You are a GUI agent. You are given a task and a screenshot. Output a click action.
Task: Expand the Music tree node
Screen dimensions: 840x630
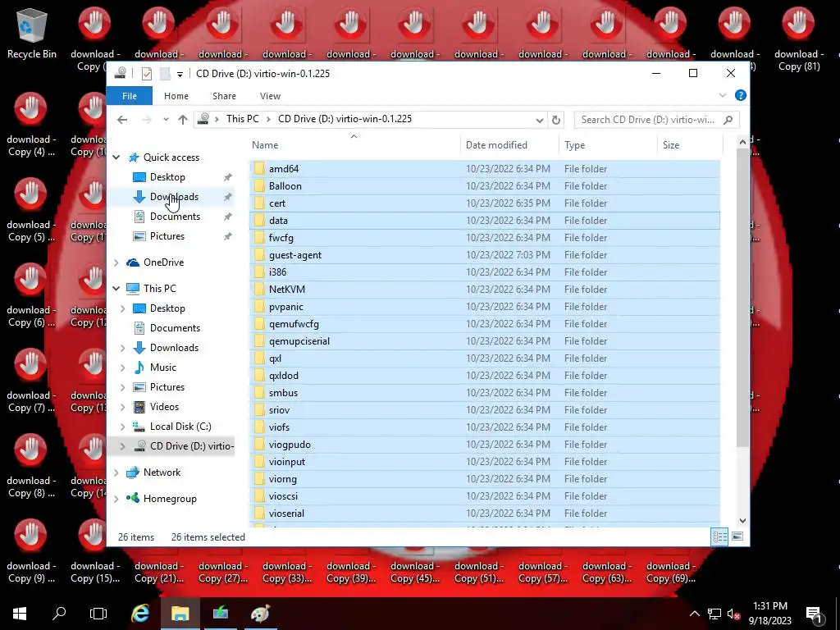123,367
